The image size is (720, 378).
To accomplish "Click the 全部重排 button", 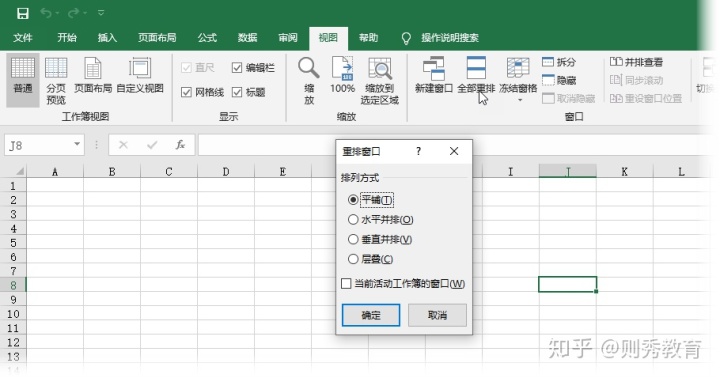I will [476, 75].
